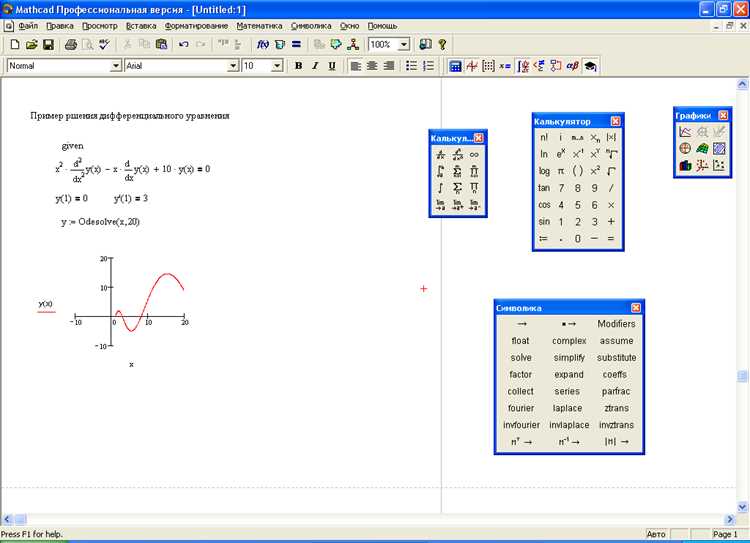The image size is (750, 543).
Task: Click the solve keyword in Символика panel
Action: [521, 358]
